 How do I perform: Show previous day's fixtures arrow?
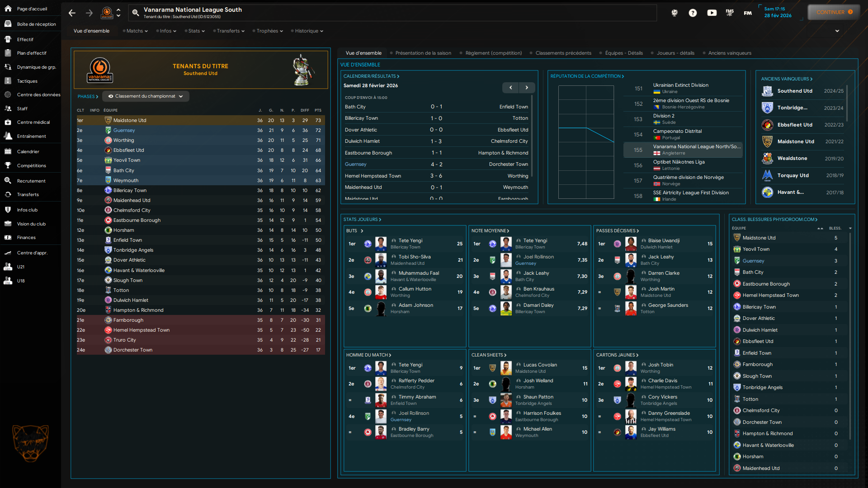pyautogui.click(x=510, y=88)
